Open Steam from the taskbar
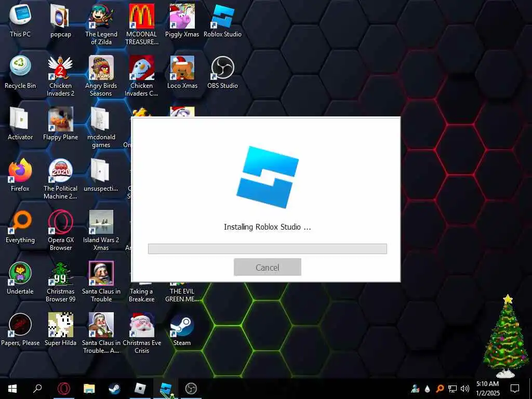This screenshot has height=399, width=532. (x=114, y=389)
